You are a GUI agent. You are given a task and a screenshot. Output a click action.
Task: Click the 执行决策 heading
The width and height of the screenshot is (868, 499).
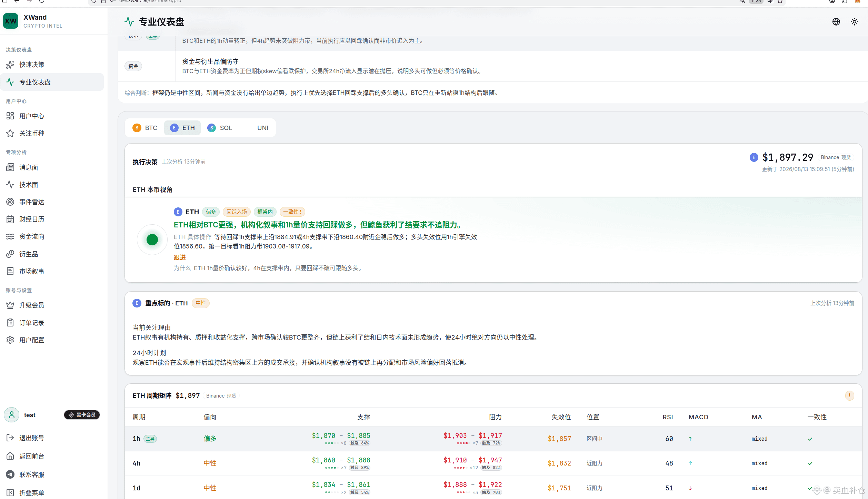pos(145,162)
